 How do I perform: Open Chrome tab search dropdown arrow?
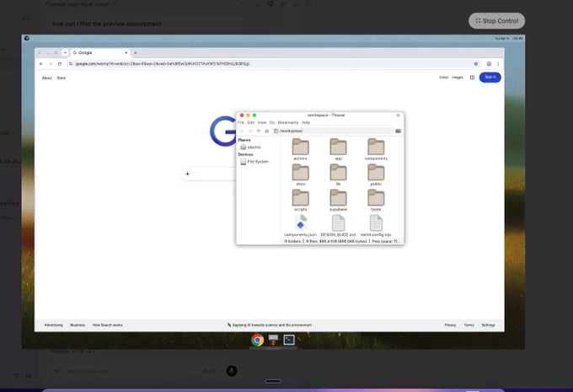65,52
